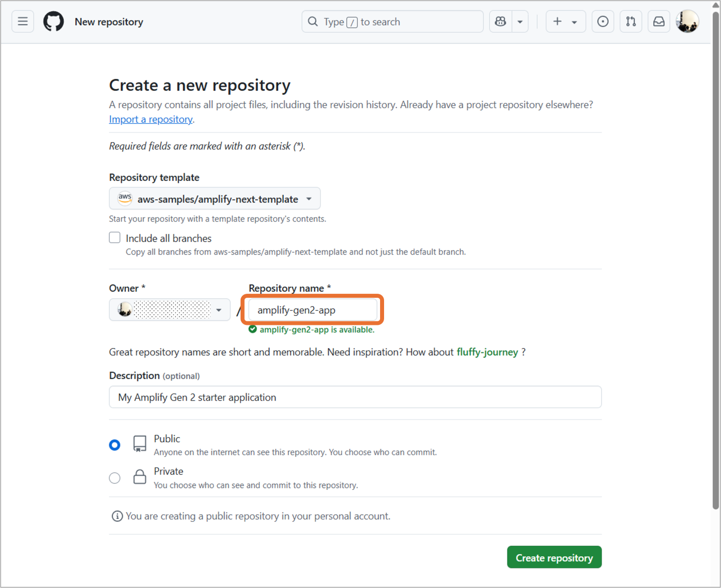Focus the Type / to search box

click(393, 22)
